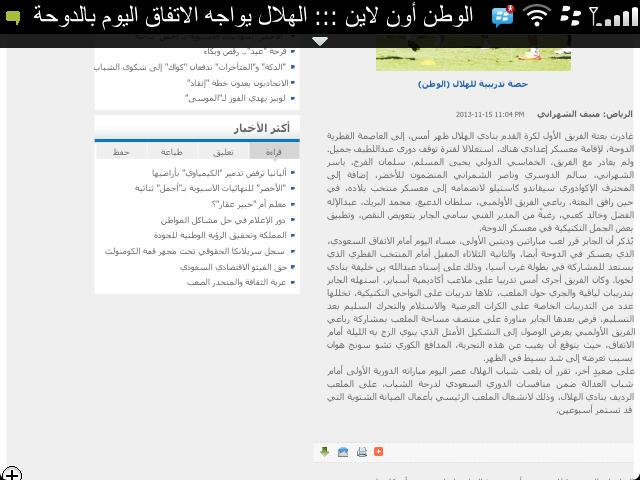Open the BBM messenger notification icon
The height and width of the screenshot is (480, 640).
[x=503, y=16]
